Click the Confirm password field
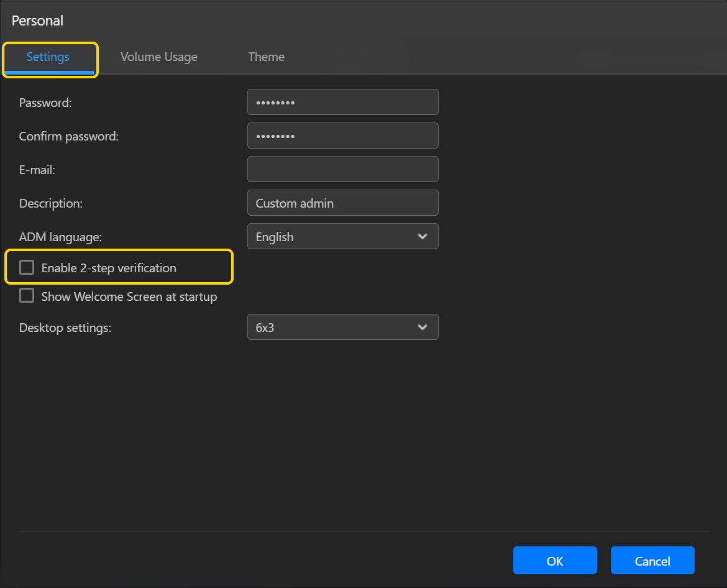This screenshot has height=588, width=727. click(x=342, y=136)
